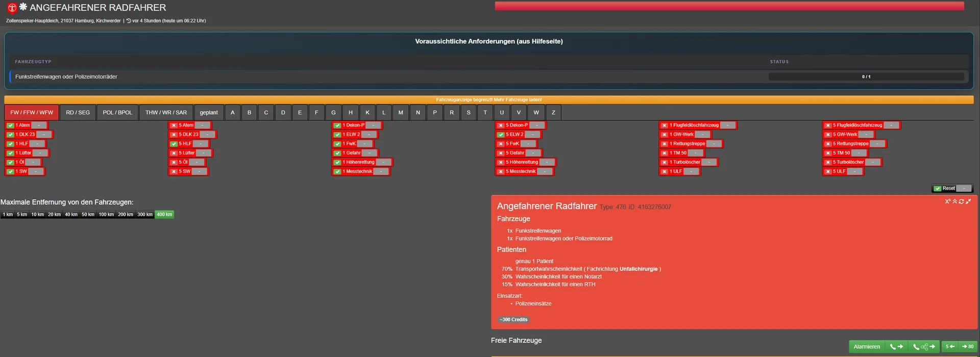Click the 5 left-arrow previous mission button
980x357 pixels.
(950, 347)
